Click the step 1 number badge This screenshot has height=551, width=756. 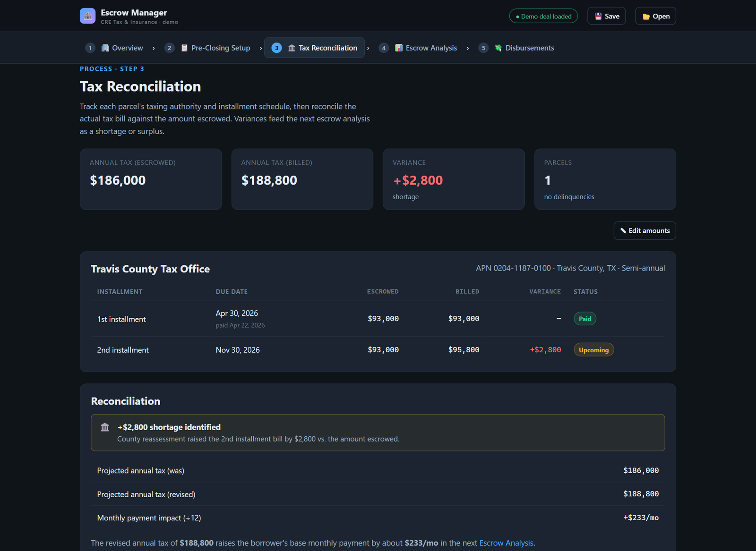tap(90, 48)
